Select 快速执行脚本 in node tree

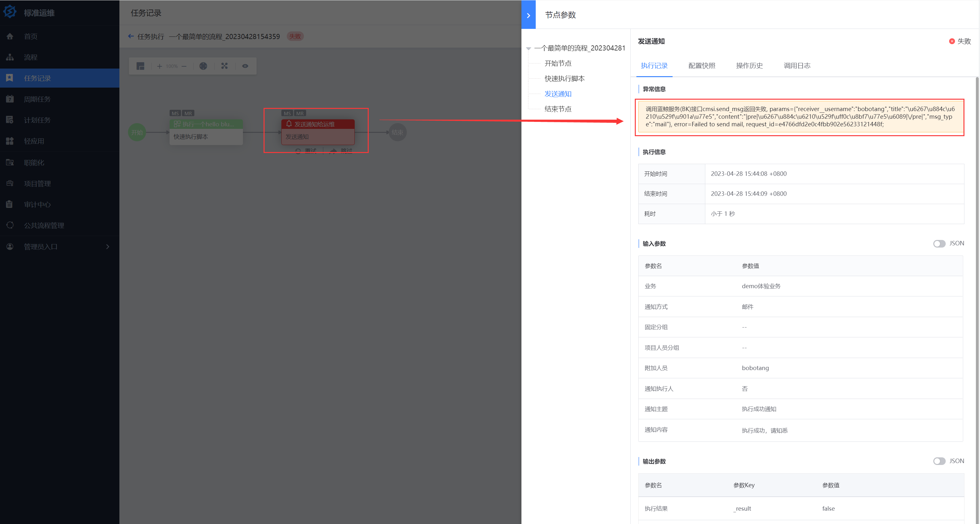(x=565, y=78)
